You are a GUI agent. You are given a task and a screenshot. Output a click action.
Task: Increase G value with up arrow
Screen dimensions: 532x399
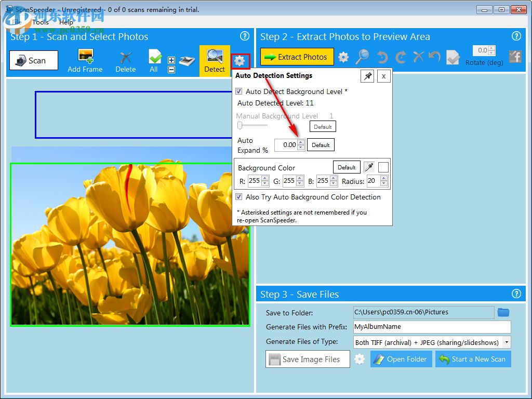coord(300,178)
